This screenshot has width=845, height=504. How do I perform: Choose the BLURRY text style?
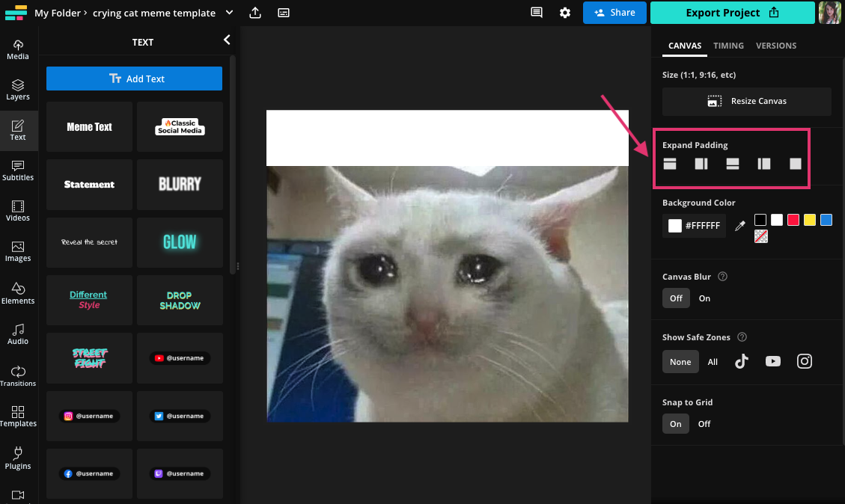pos(180,184)
